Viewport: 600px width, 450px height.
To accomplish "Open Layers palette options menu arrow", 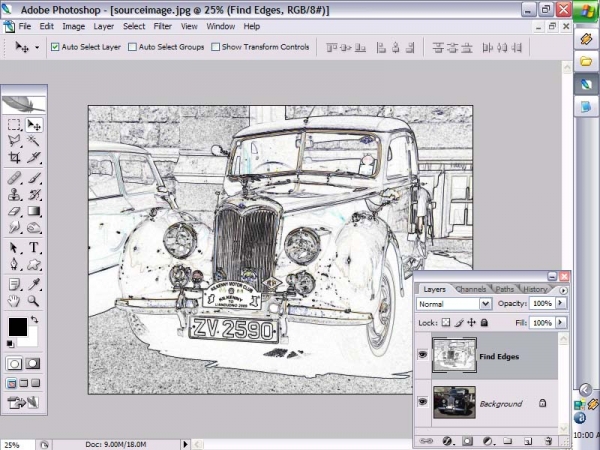I will tap(563, 290).
